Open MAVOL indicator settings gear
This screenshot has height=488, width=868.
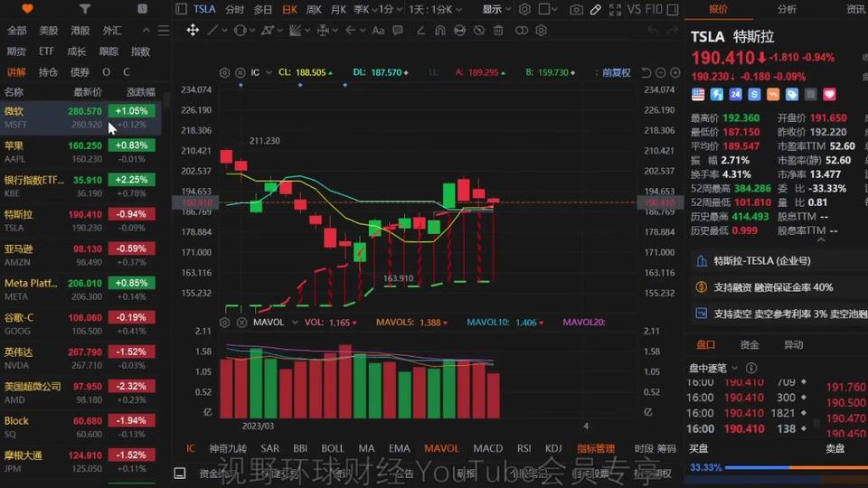coord(224,322)
